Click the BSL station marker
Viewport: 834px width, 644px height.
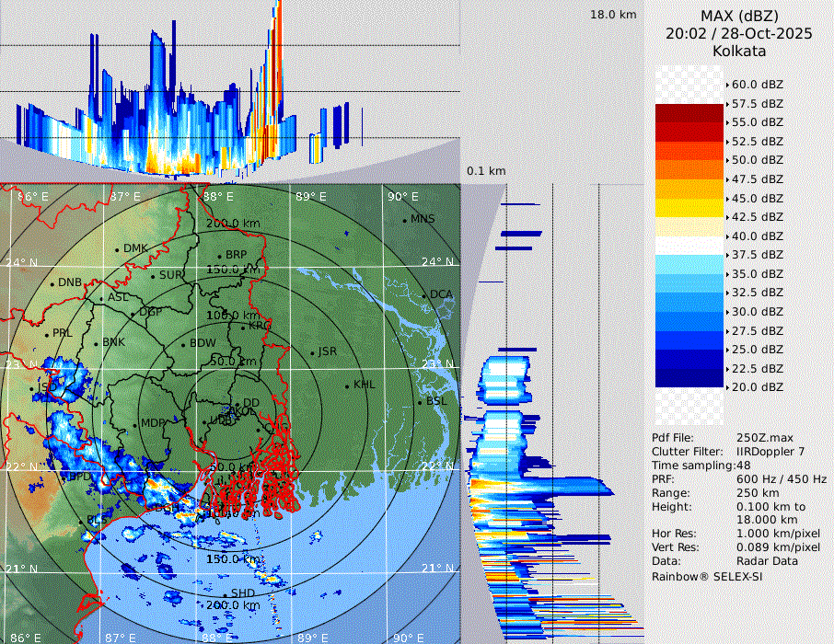pos(420,402)
